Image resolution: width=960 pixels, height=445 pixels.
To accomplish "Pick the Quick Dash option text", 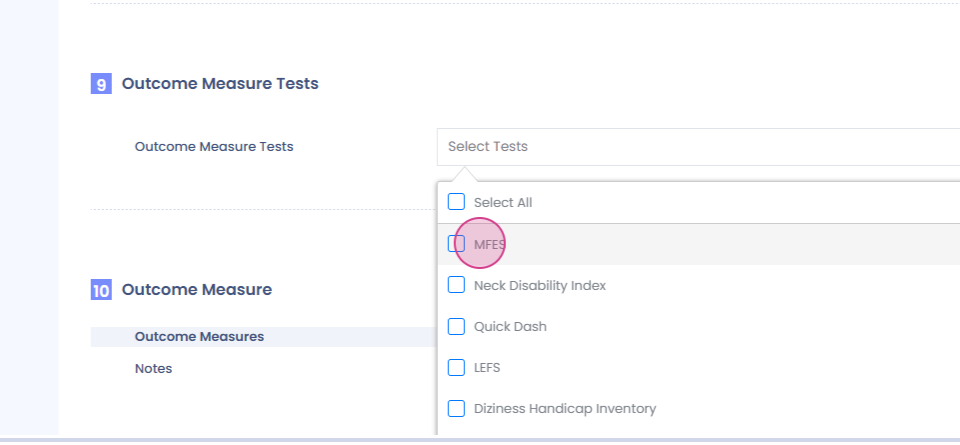I will pyautogui.click(x=510, y=326).
